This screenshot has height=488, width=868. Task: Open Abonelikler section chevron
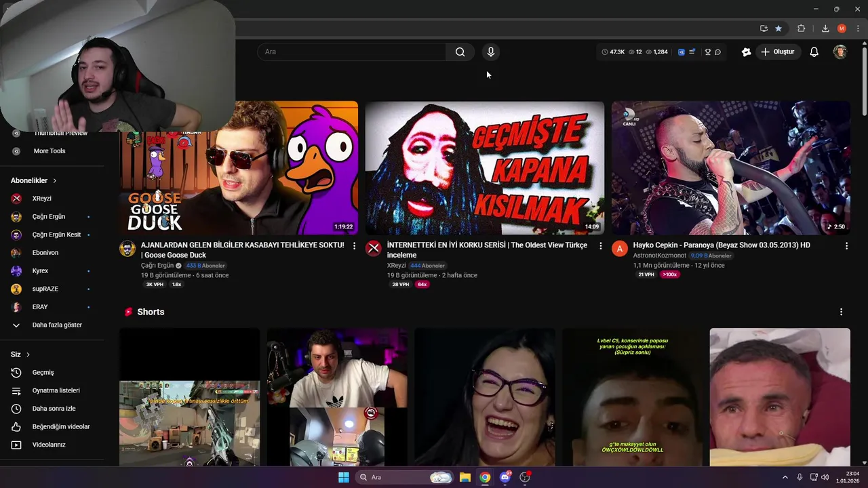click(x=55, y=181)
